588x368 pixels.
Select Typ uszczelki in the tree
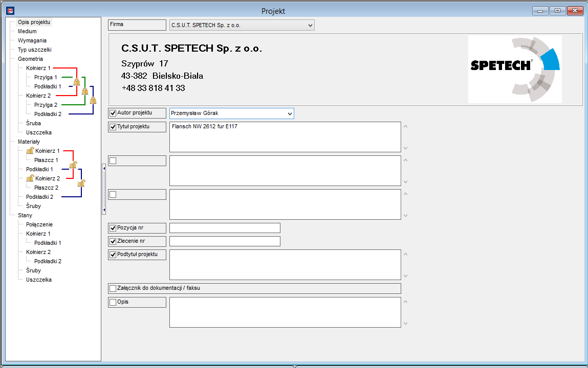(x=34, y=50)
